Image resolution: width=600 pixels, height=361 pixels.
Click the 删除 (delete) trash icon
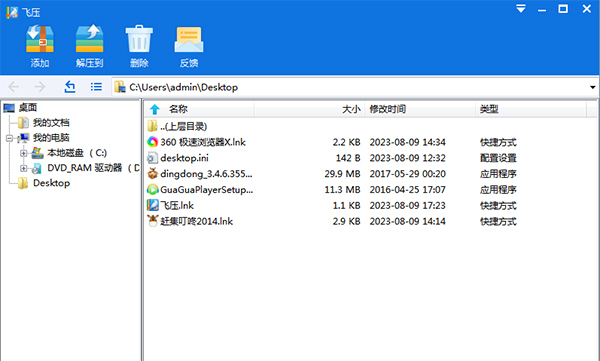(139, 39)
